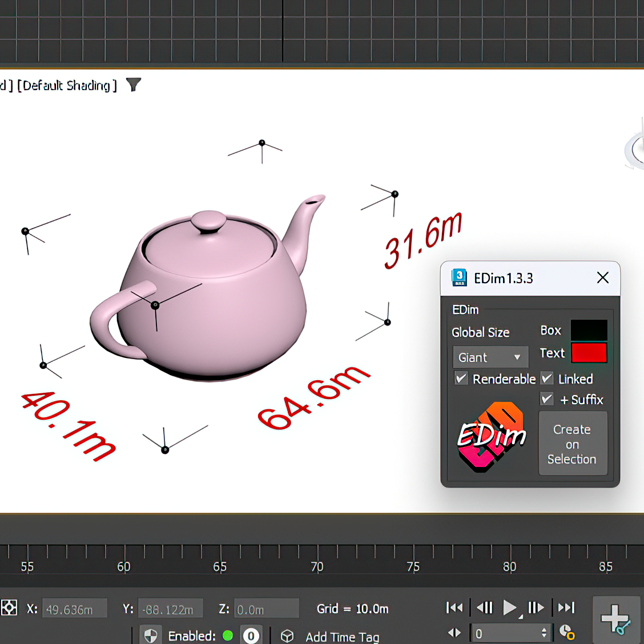Toggle the absolute transform mode icon beside X

pos(9,608)
